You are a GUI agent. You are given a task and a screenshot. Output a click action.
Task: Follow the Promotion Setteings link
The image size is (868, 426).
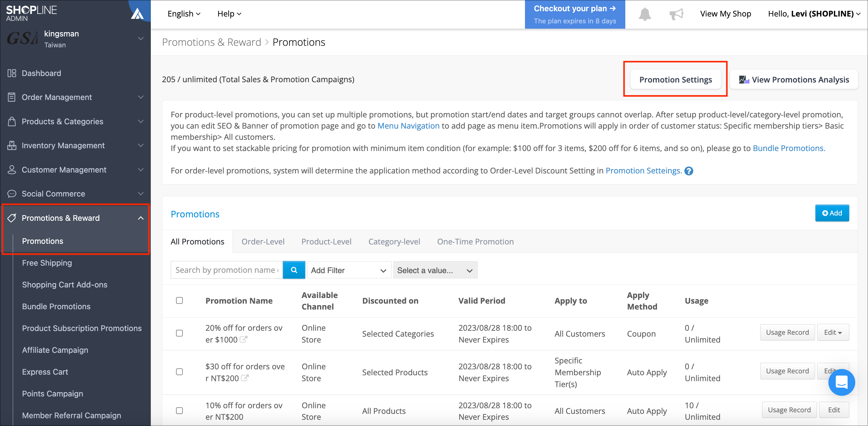click(644, 171)
